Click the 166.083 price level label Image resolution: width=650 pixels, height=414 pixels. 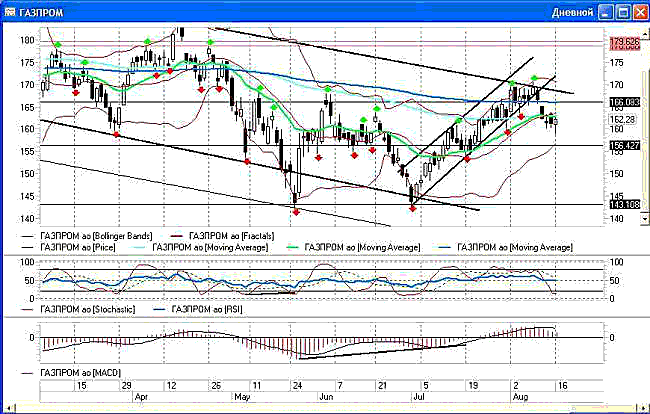[x=624, y=102]
